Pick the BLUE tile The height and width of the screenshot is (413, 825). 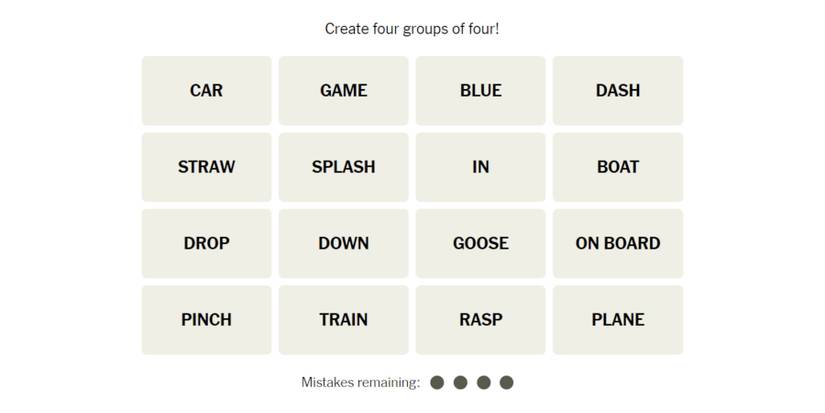pos(480,91)
